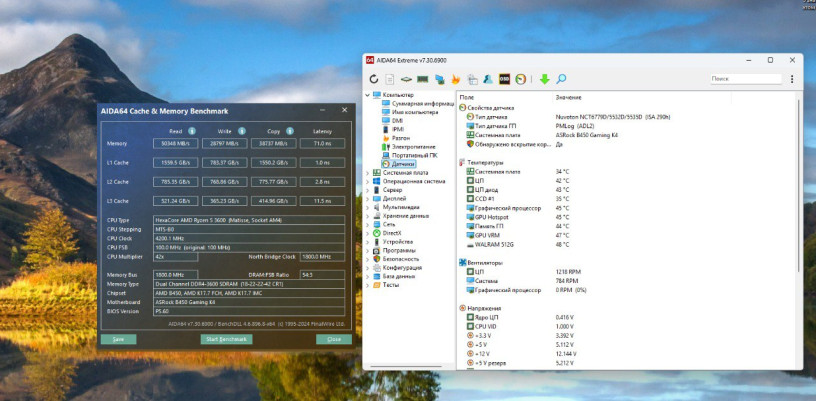Expand the Операционная система tree node
This screenshot has height=401, width=816.
coord(367,182)
